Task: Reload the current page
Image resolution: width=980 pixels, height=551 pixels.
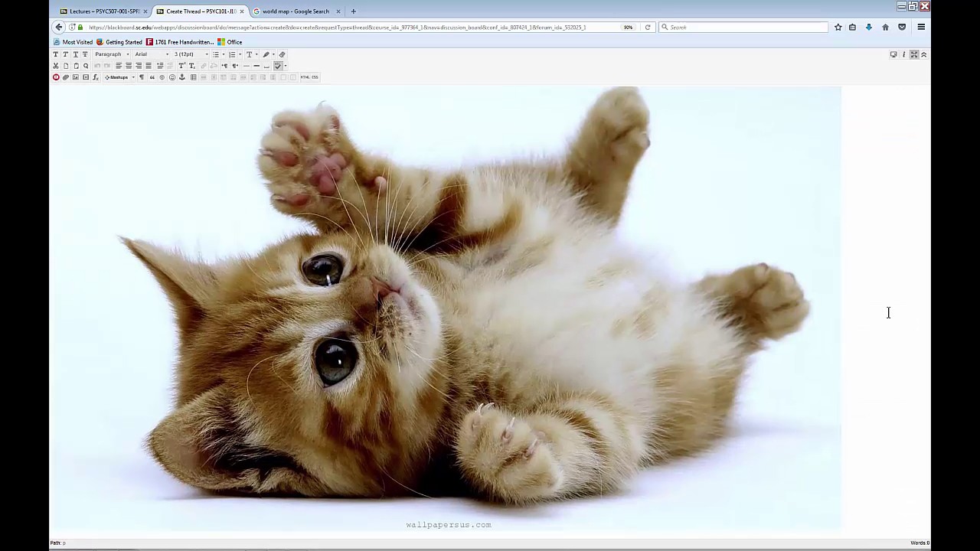Action: [648, 28]
